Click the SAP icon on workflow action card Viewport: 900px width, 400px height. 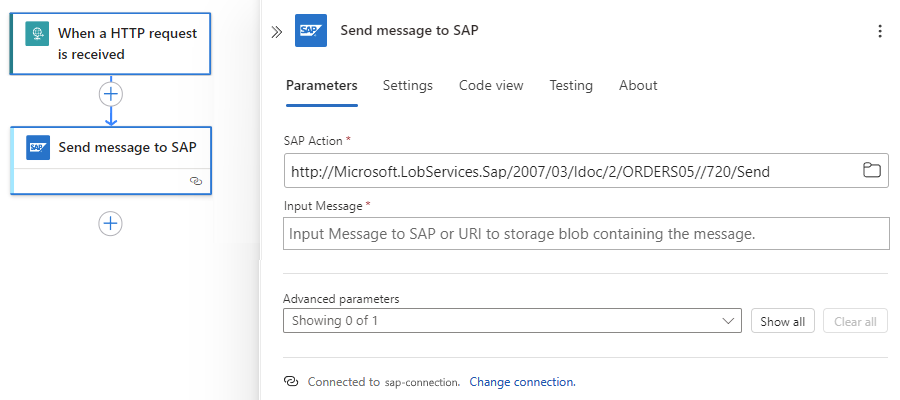click(38, 147)
